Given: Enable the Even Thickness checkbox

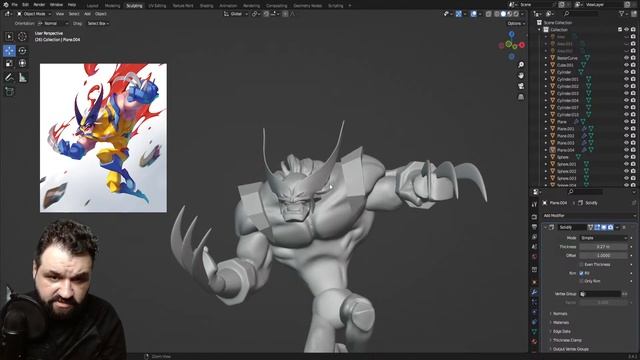Looking at the screenshot, I should tap(582, 264).
